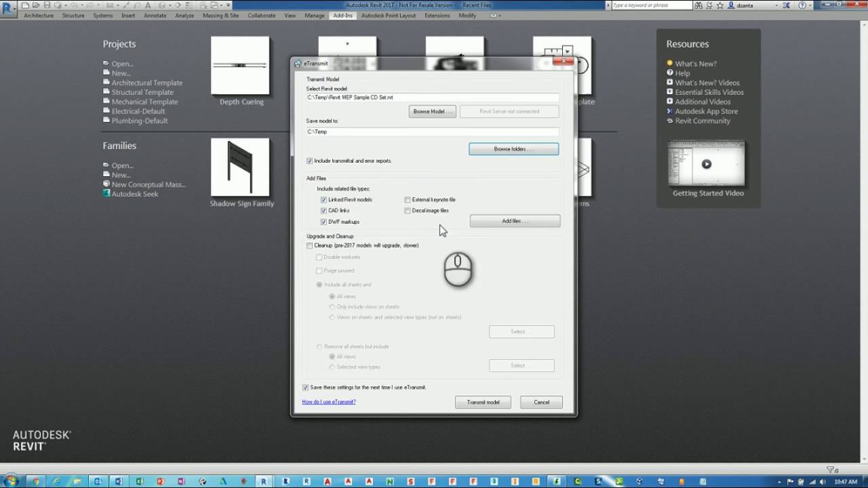The image size is (868, 488).
Task: Click the Autodesk App Store icon in Resources
Action: [669, 110]
